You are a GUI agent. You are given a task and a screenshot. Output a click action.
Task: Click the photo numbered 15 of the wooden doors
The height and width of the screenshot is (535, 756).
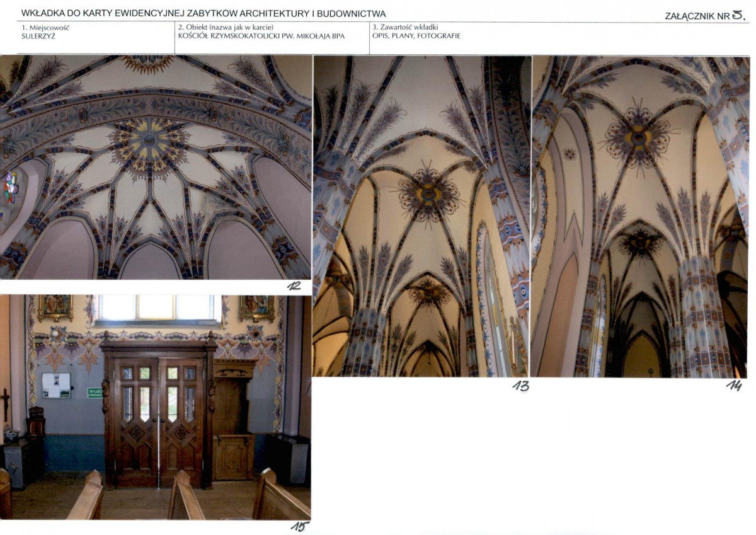(x=156, y=407)
